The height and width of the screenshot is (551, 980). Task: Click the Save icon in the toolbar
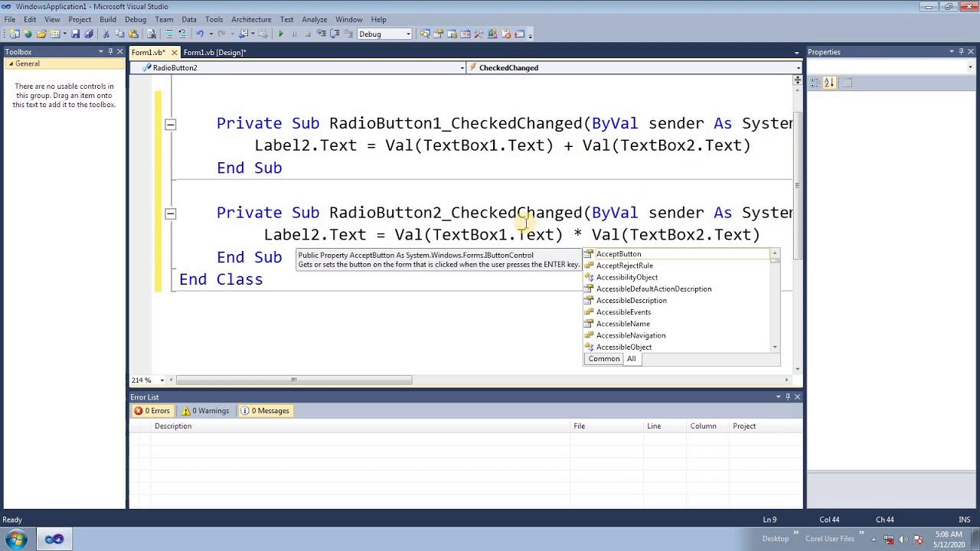click(x=75, y=34)
